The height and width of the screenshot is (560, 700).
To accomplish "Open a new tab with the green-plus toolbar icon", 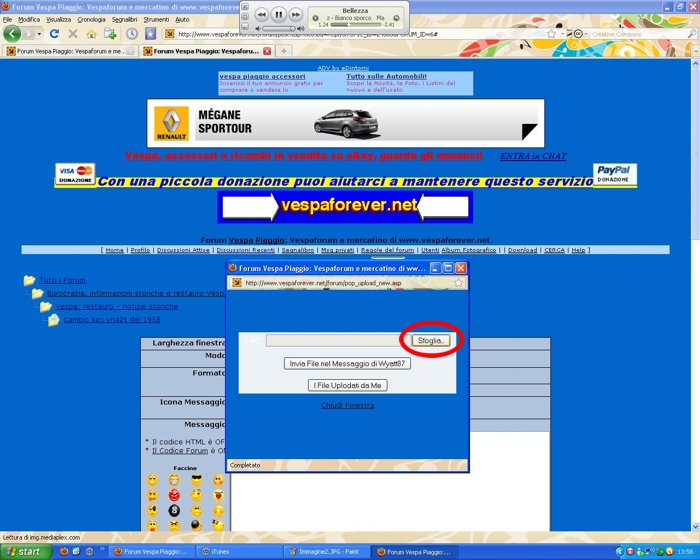I will click(x=110, y=34).
